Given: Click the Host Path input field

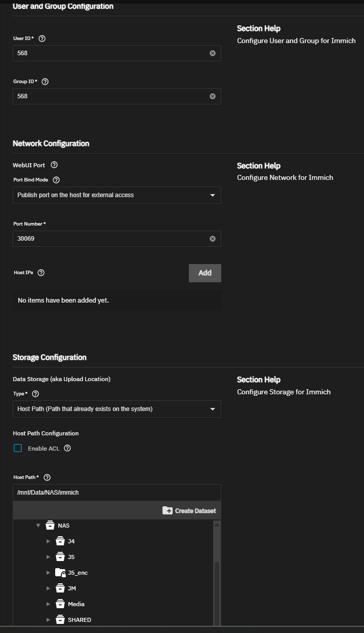Looking at the screenshot, I should [116, 492].
